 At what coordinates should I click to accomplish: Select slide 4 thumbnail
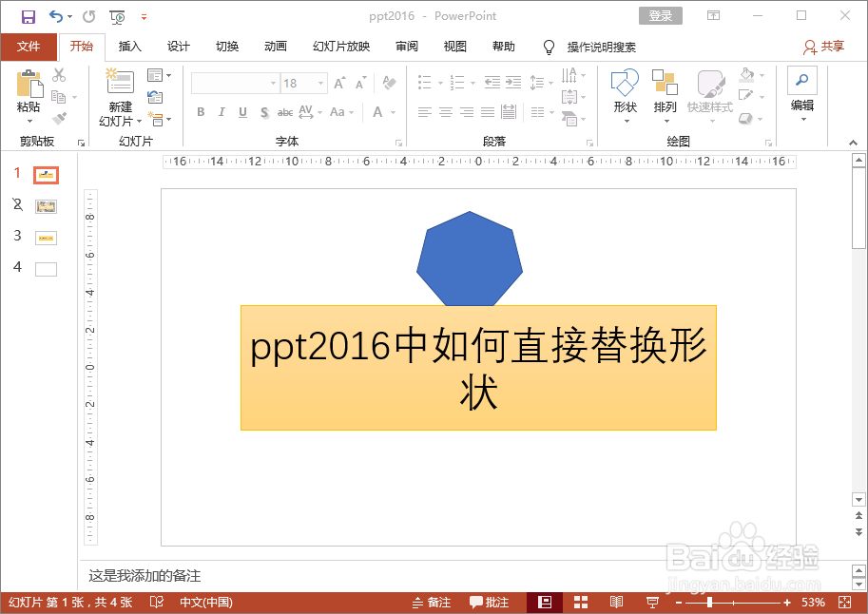46,269
